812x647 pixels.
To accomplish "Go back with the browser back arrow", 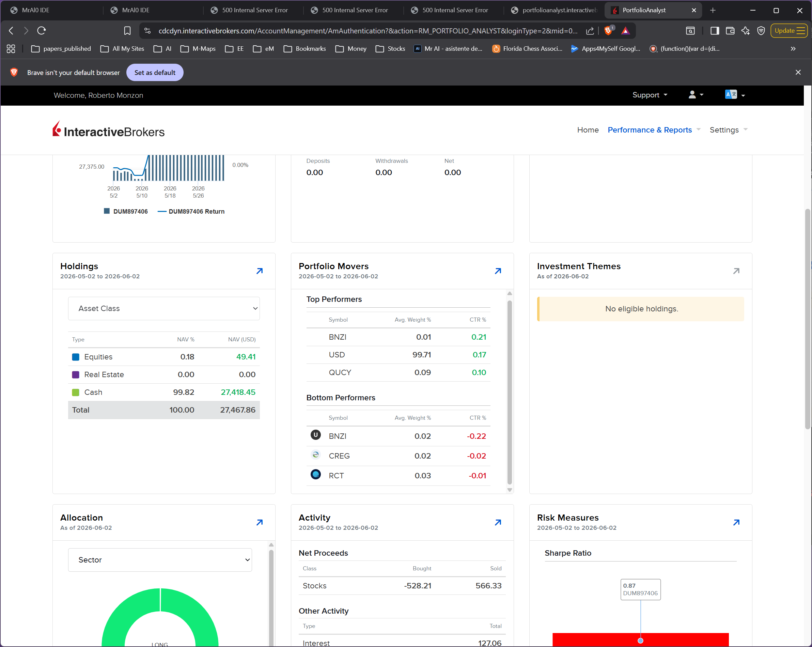I will (x=11, y=31).
